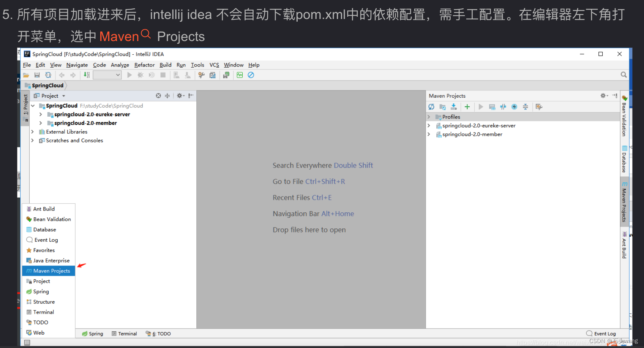Open the File menu
Image resolution: width=644 pixels, height=348 pixels.
point(27,65)
